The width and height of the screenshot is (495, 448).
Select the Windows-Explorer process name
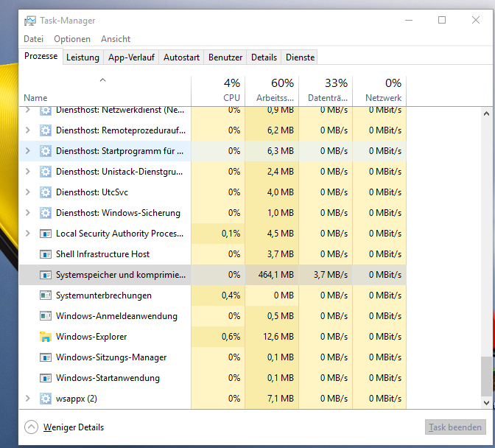[x=91, y=337]
